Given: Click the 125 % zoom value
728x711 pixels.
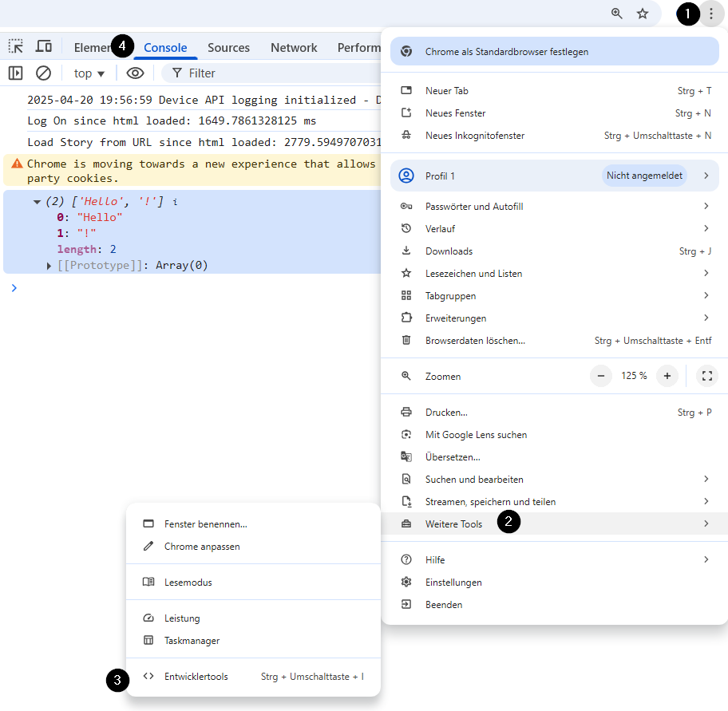Looking at the screenshot, I should point(635,376).
